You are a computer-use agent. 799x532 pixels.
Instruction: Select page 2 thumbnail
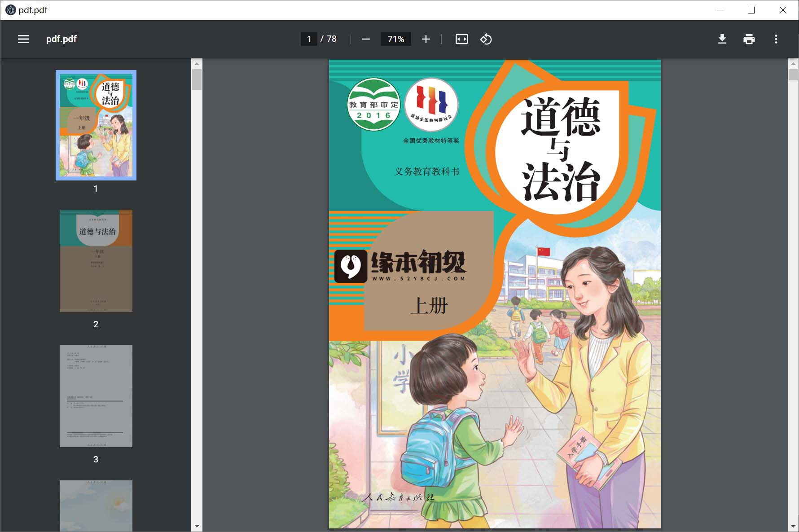tap(96, 261)
